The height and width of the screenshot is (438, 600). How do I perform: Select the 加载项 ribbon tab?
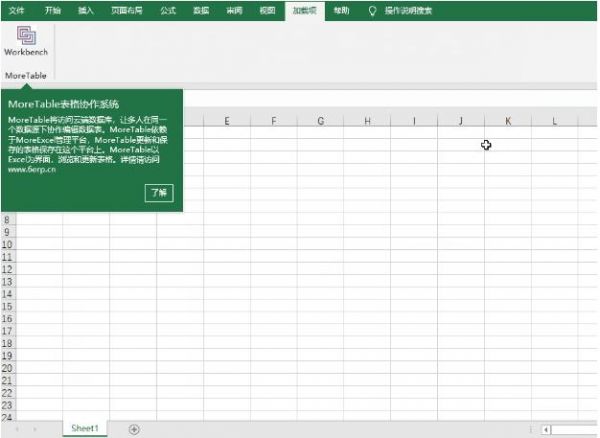click(305, 11)
